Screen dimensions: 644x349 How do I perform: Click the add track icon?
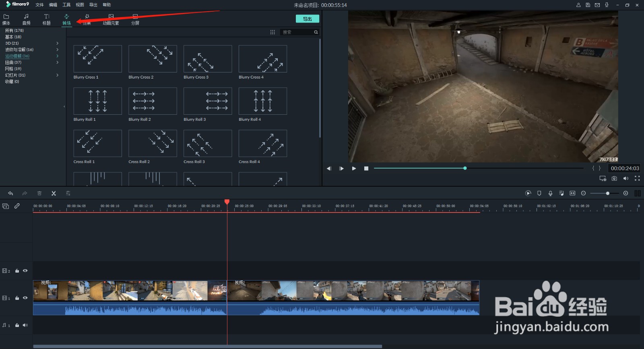point(6,206)
